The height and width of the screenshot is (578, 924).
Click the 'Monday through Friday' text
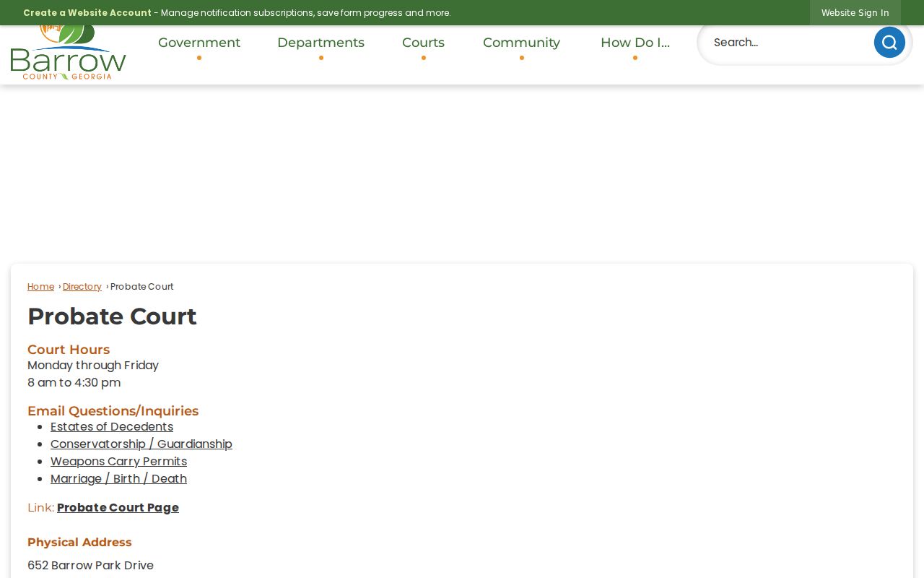click(x=93, y=366)
